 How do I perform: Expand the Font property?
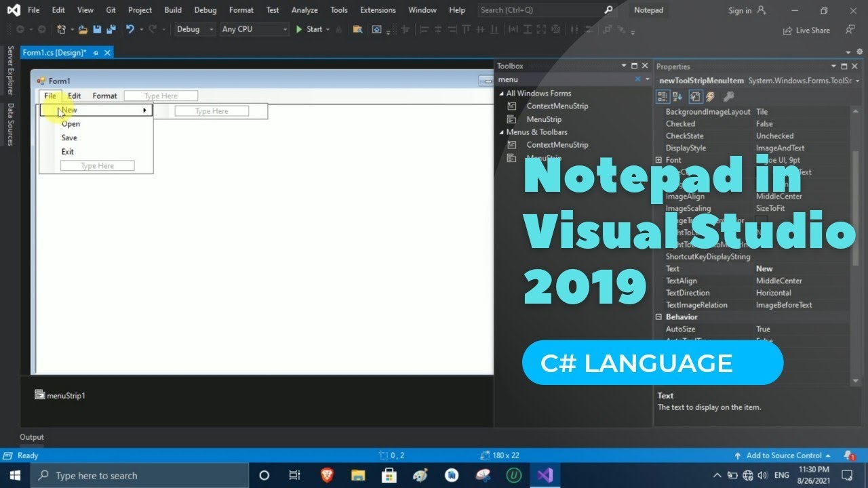[658, 160]
